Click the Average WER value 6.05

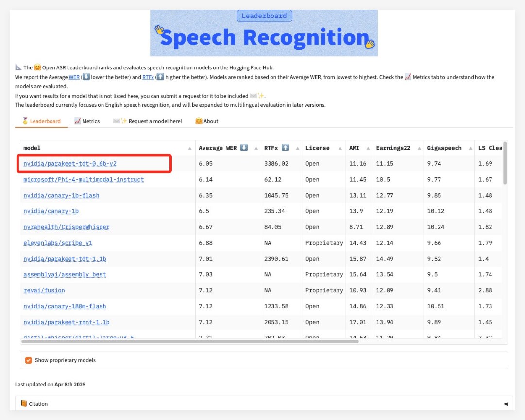pos(205,164)
